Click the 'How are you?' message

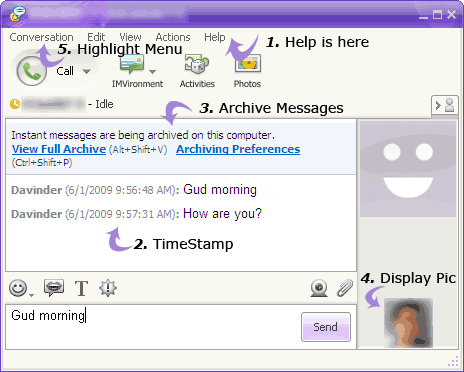[223, 214]
